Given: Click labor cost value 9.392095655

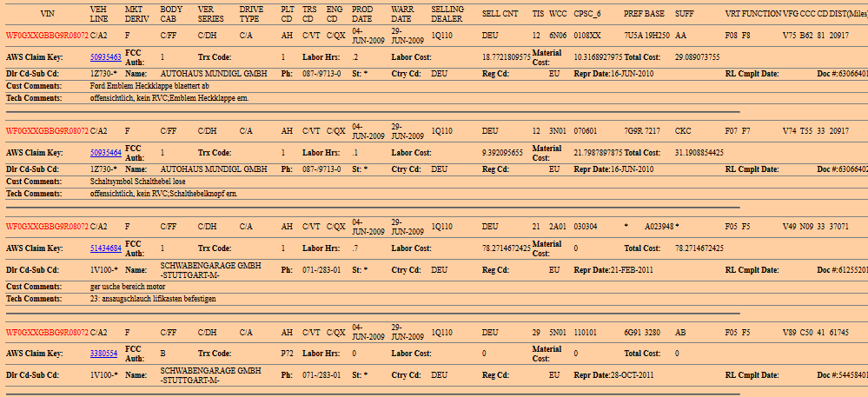Looking at the screenshot, I should pyautogui.click(x=503, y=152).
